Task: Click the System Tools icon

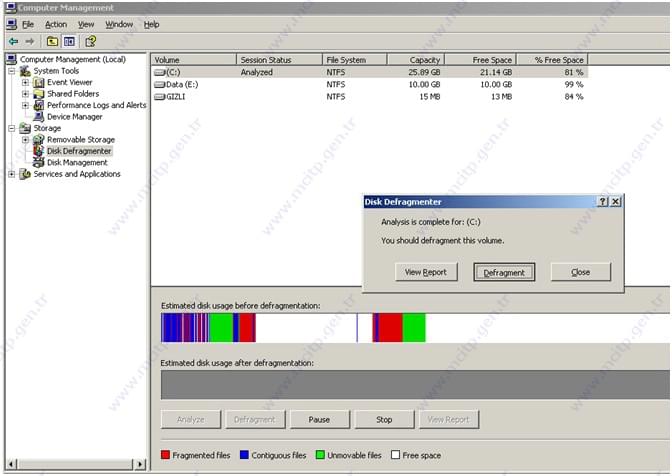Action: click(x=25, y=71)
